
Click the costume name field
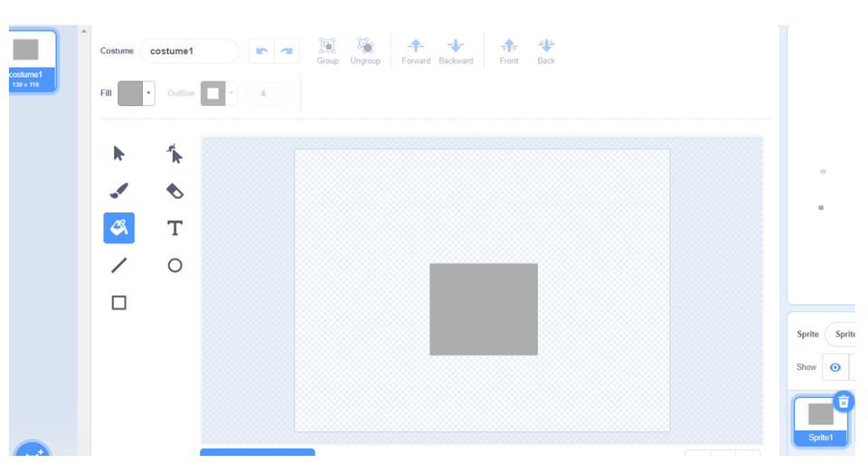pos(189,51)
